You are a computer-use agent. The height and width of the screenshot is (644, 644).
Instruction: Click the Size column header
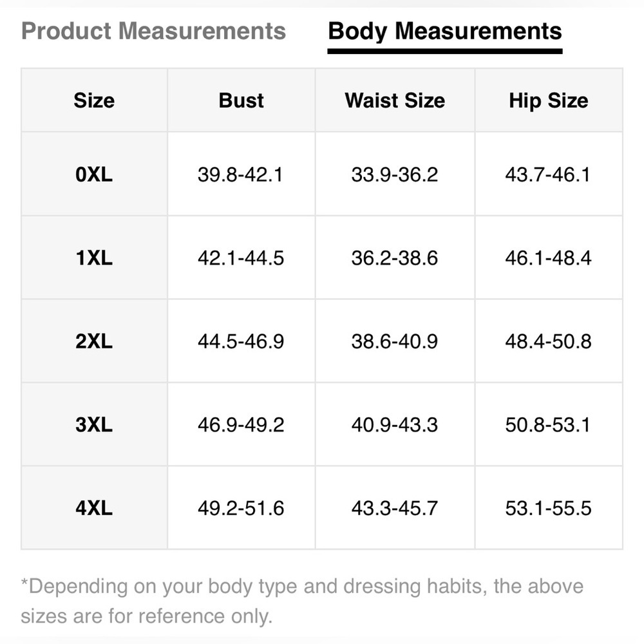(94, 100)
